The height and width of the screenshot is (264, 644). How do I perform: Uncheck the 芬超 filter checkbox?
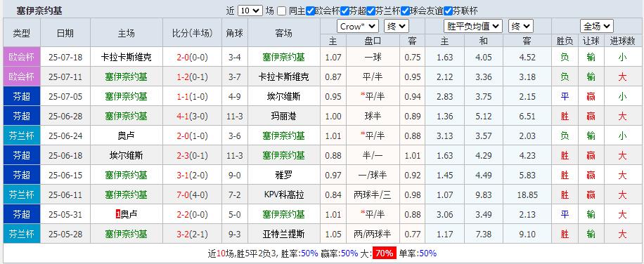pos(344,11)
